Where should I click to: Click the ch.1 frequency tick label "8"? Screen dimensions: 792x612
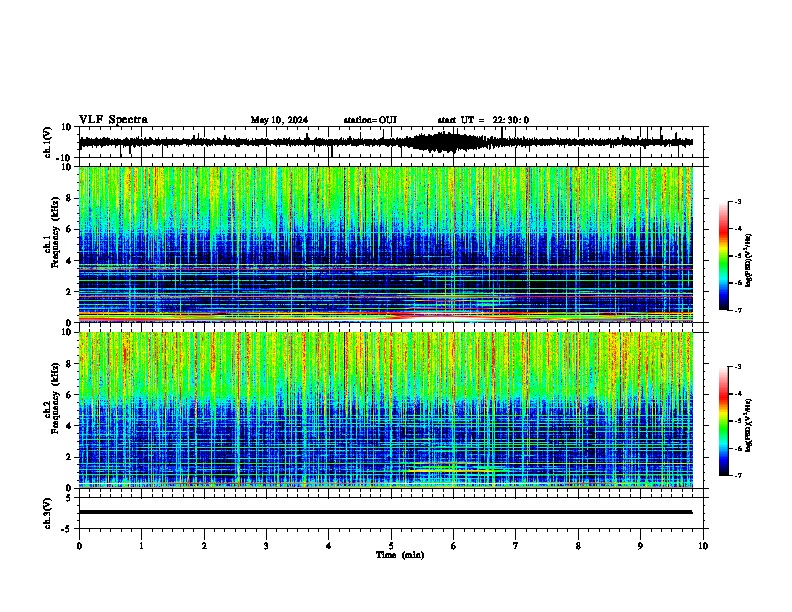pos(69,198)
